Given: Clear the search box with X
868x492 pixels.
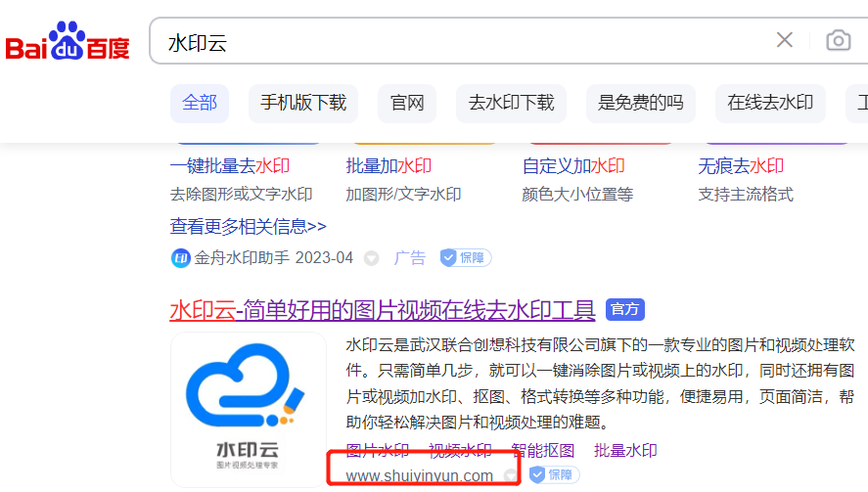Looking at the screenshot, I should pyautogui.click(x=785, y=40).
